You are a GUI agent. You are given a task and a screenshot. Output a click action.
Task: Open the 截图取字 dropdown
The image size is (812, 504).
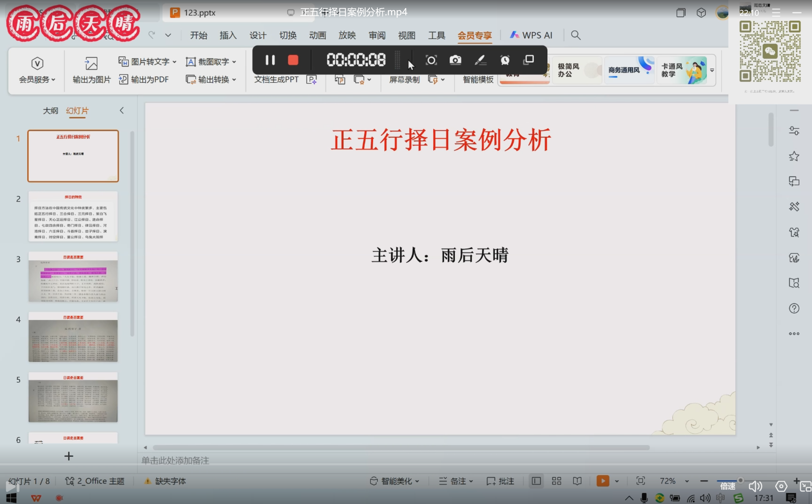[211, 62]
